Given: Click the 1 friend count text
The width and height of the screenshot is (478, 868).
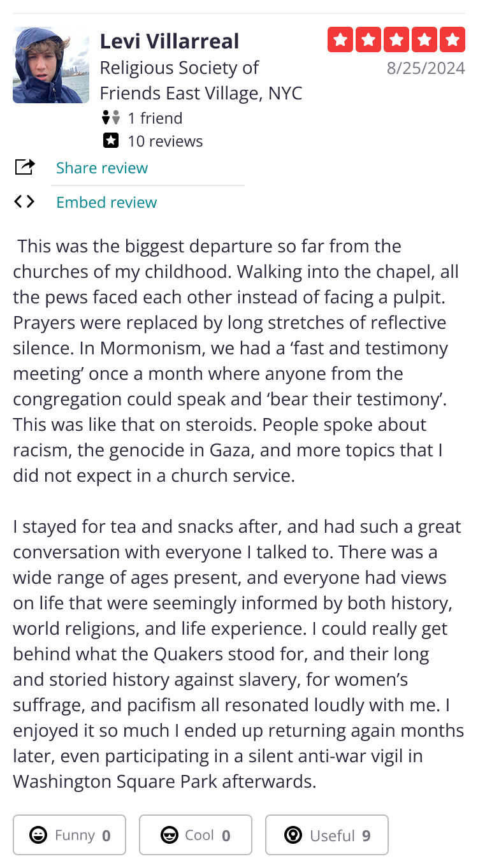Looking at the screenshot, I should [x=155, y=118].
